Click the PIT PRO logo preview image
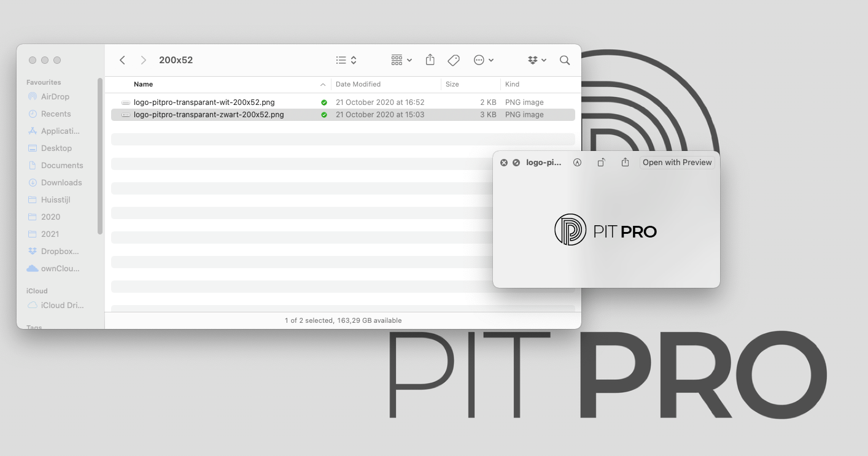 point(605,230)
